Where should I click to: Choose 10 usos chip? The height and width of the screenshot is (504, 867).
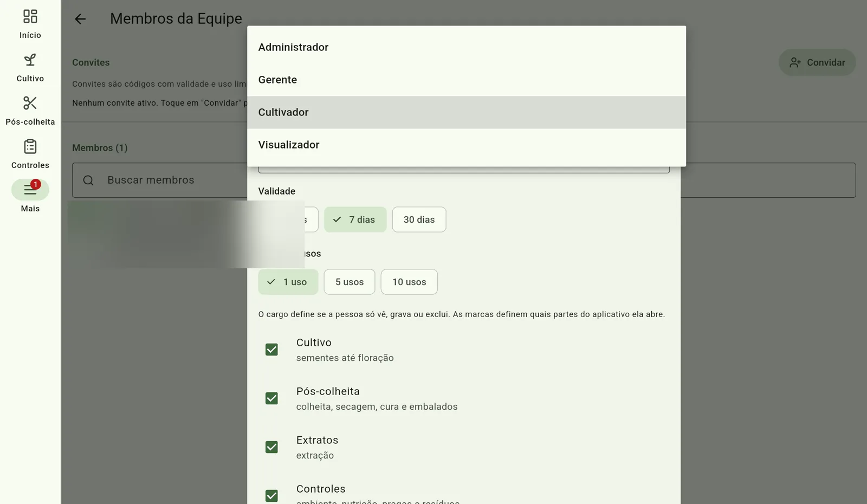pyautogui.click(x=409, y=282)
